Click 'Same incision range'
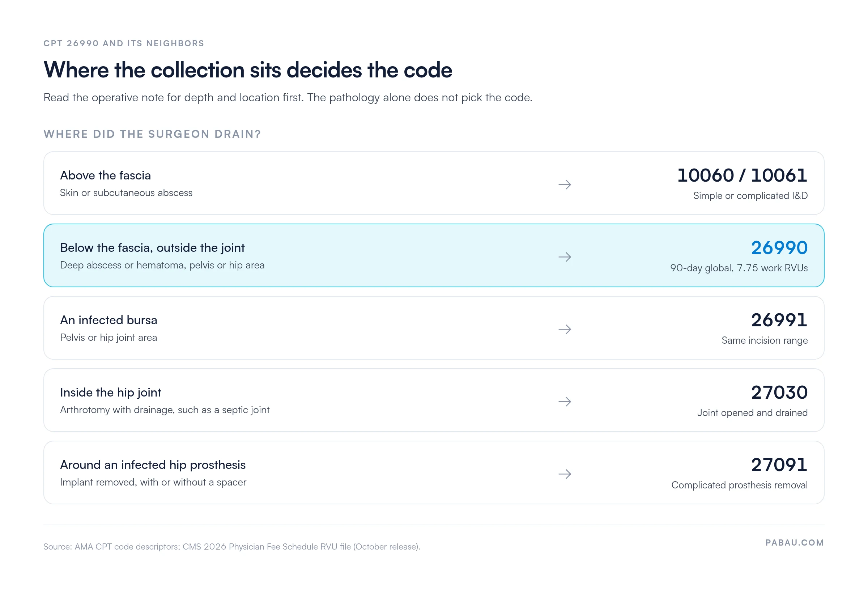The height and width of the screenshot is (589, 868). click(765, 340)
